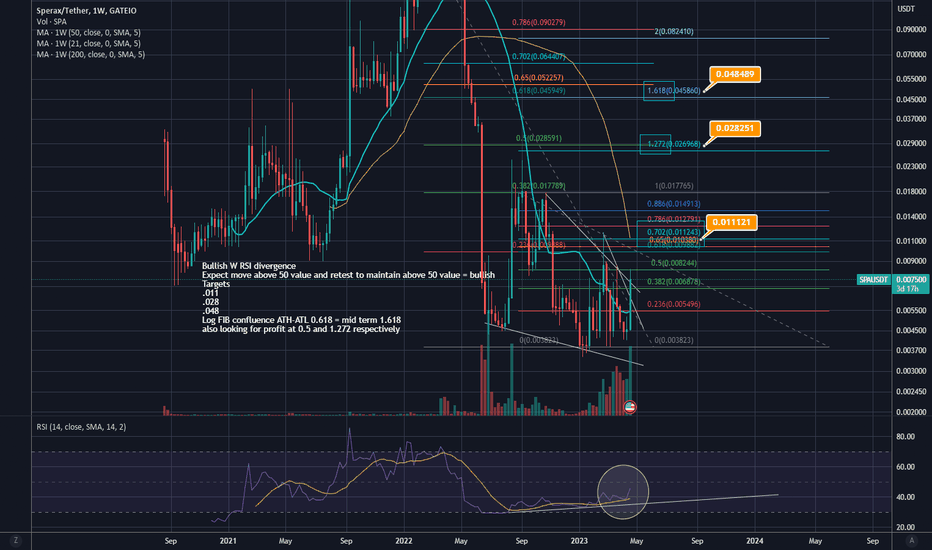Click the 80.00 RSI axis label
The image size is (932, 550).
pos(905,436)
